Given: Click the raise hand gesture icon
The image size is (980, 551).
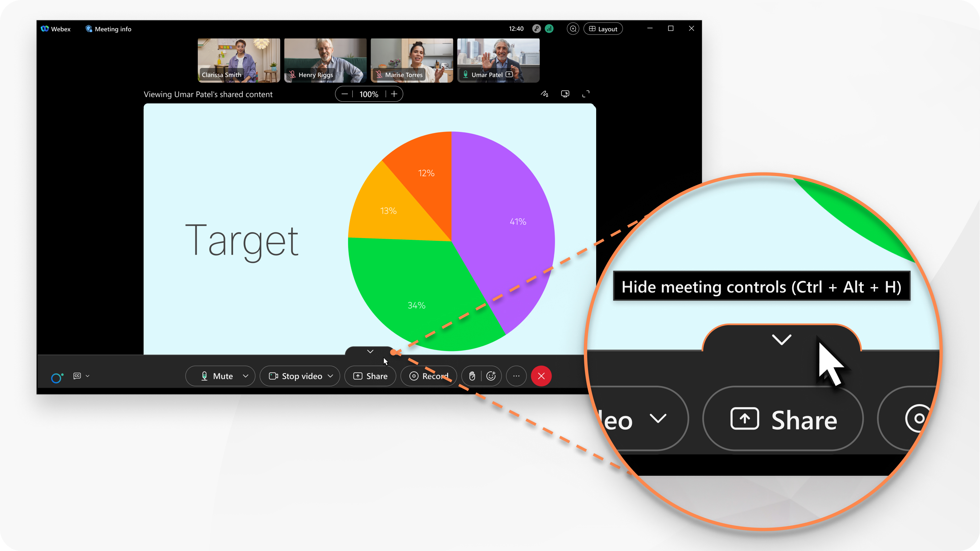Looking at the screenshot, I should click(x=472, y=375).
